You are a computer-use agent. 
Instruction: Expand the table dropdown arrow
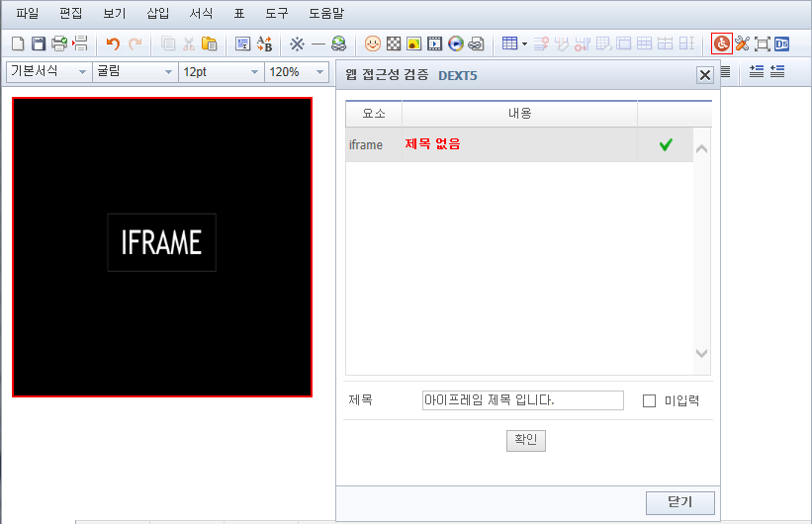click(x=524, y=44)
